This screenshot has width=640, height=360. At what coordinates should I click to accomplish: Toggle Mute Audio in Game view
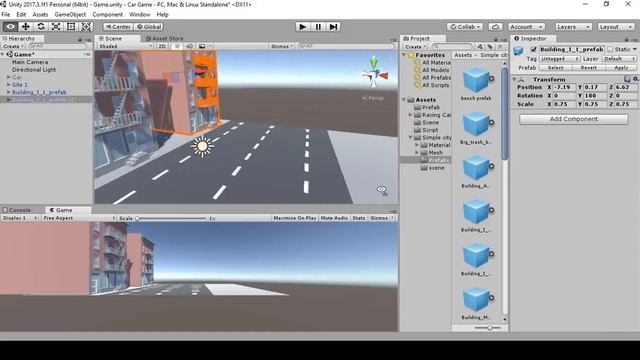pyautogui.click(x=334, y=218)
